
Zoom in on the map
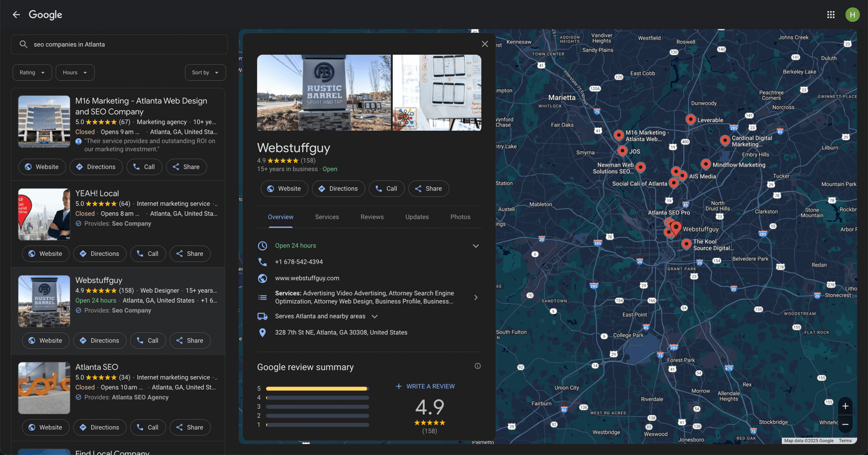[x=845, y=406]
